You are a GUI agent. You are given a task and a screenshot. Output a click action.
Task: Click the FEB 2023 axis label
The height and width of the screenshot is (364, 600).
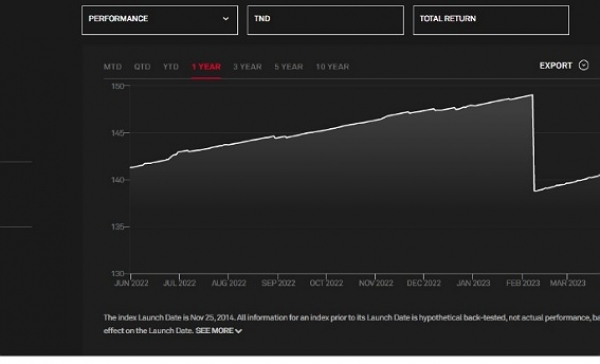point(523,283)
